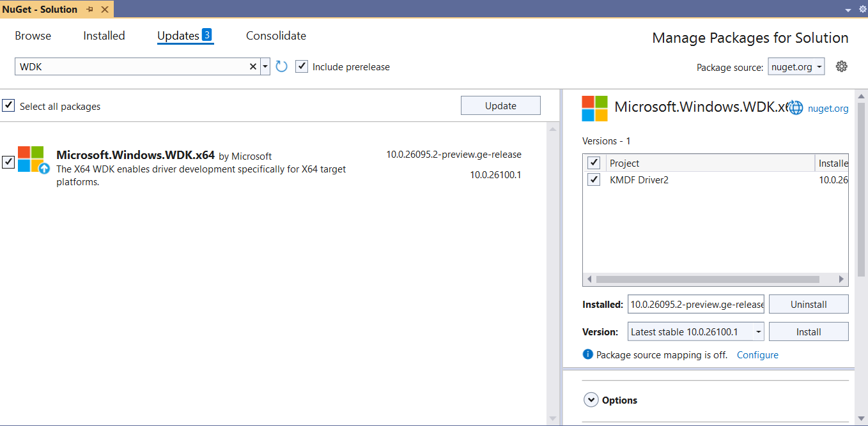Uncheck the Microsoft.Windows.WDK.x64 package checkbox
This screenshot has width=868, height=426.
coord(8,162)
